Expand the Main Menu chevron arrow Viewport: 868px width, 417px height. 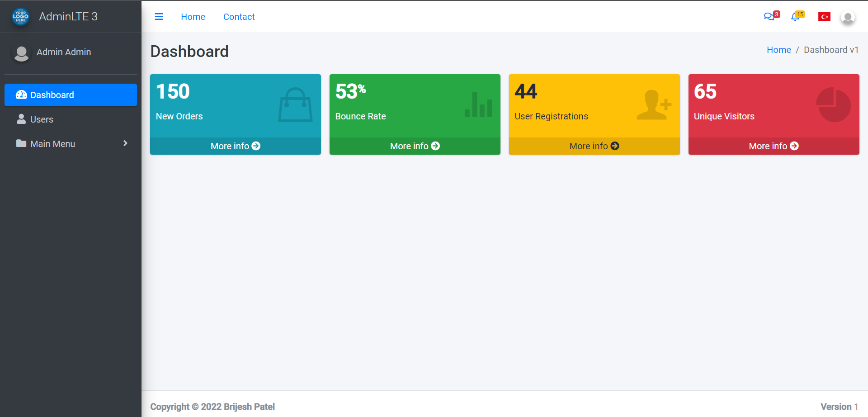(x=125, y=143)
